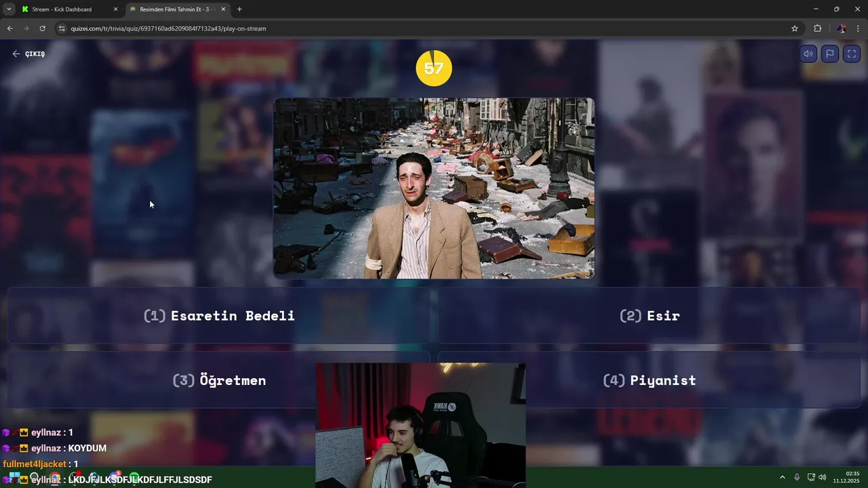868x488 pixels.
Task: Bookmark this page with star icon
Action: click(x=795, y=28)
